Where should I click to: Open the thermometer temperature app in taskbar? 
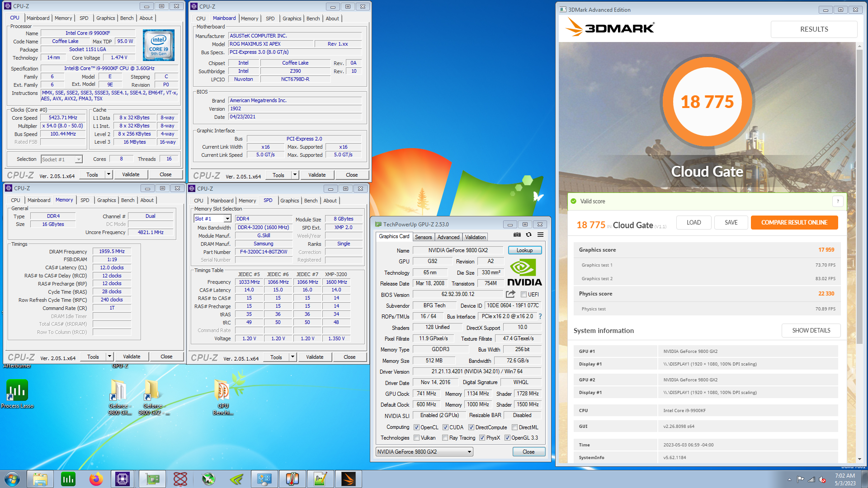coord(292,479)
